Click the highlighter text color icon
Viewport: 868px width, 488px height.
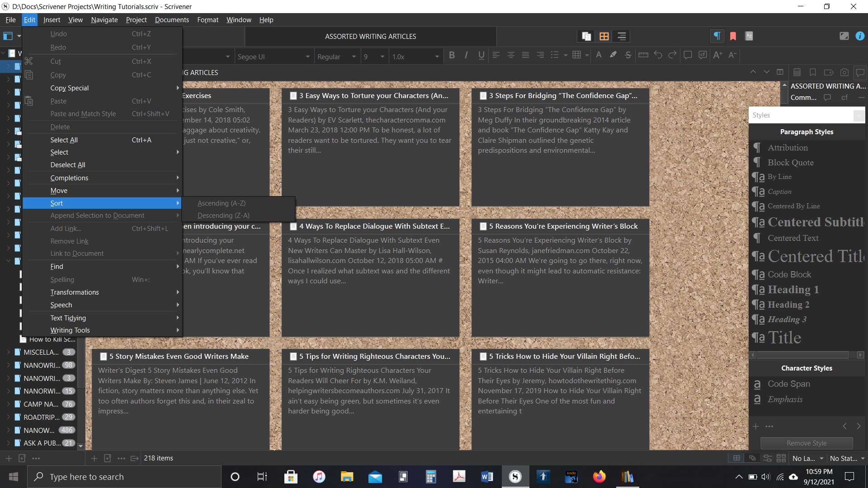point(613,55)
